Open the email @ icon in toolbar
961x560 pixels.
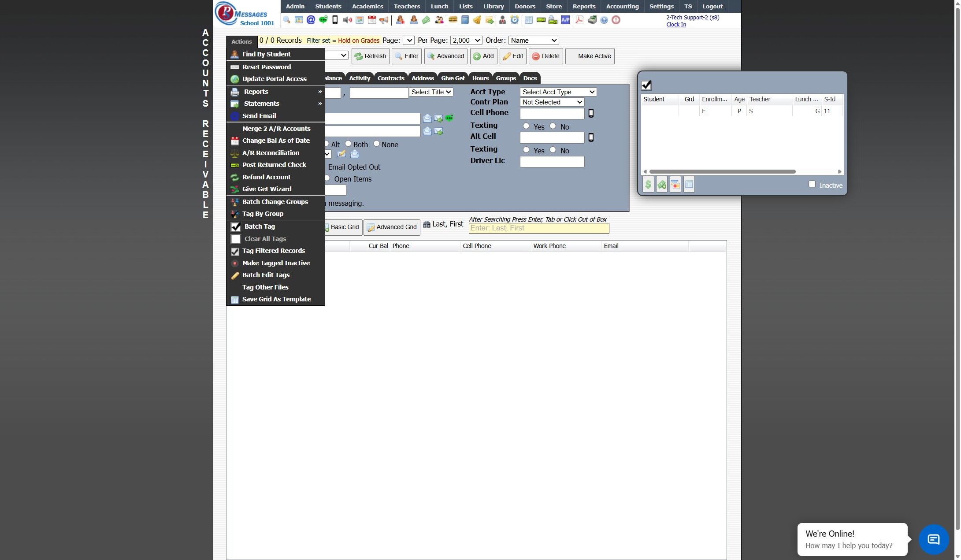click(x=311, y=20)
